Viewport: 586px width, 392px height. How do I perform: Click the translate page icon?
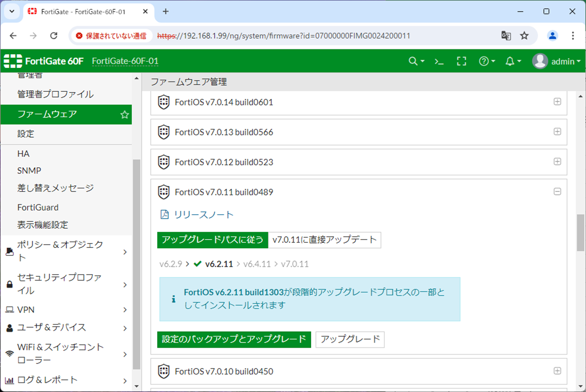(506, 35)
